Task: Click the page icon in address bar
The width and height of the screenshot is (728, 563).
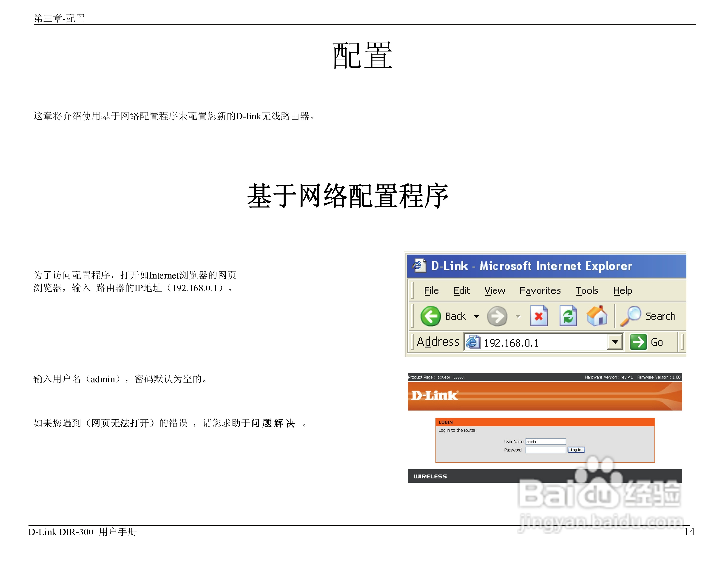Action: click(x=473, y=342)
